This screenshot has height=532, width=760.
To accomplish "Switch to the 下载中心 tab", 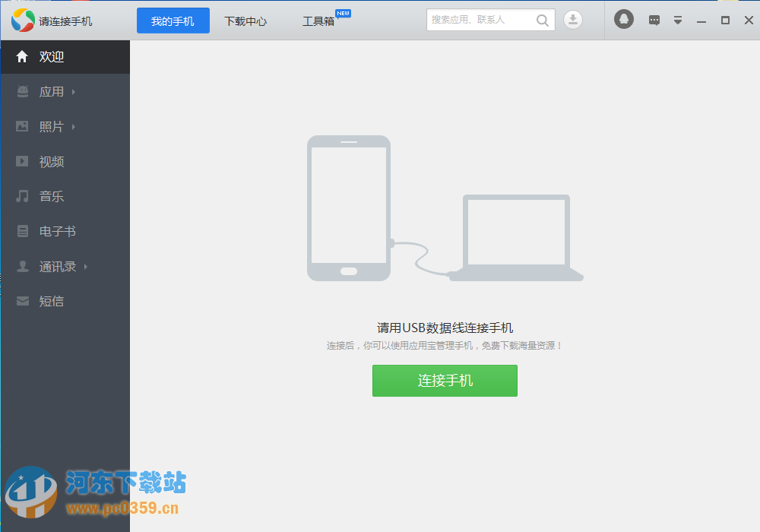I will coord(245,22).
